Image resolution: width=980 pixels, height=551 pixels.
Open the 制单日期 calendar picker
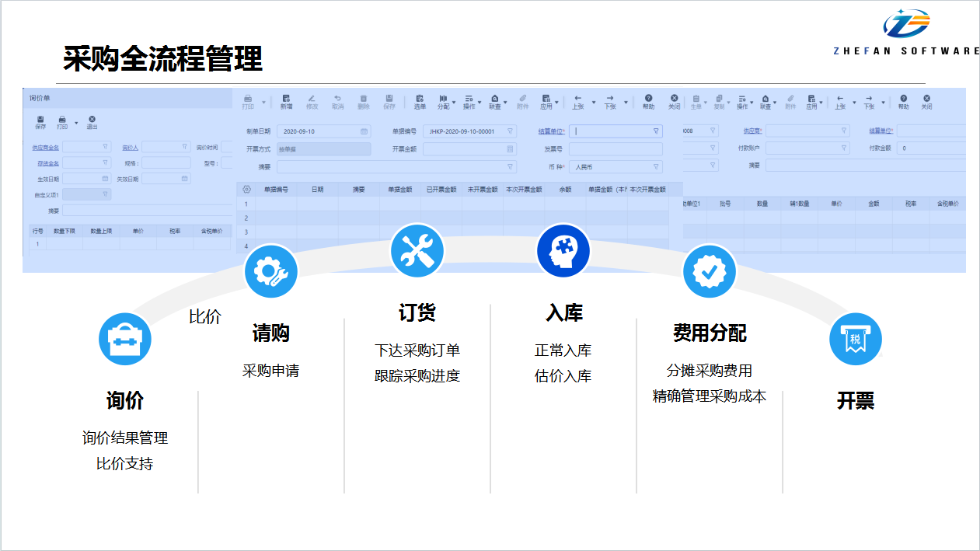pos(364,131)
